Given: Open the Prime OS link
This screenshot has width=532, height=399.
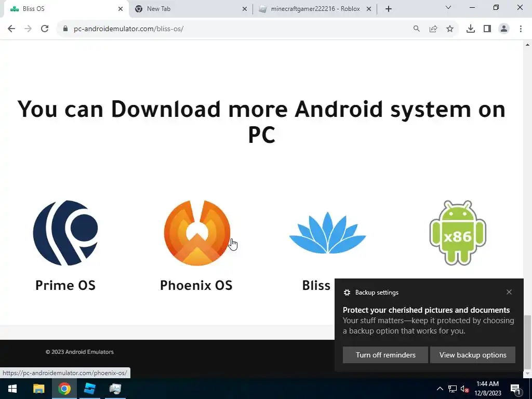Looking at the screenshot, I should click(65, 285).
